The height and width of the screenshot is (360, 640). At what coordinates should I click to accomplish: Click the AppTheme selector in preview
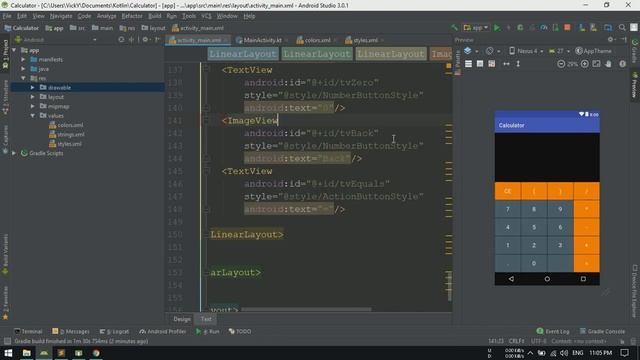[593, 51]
